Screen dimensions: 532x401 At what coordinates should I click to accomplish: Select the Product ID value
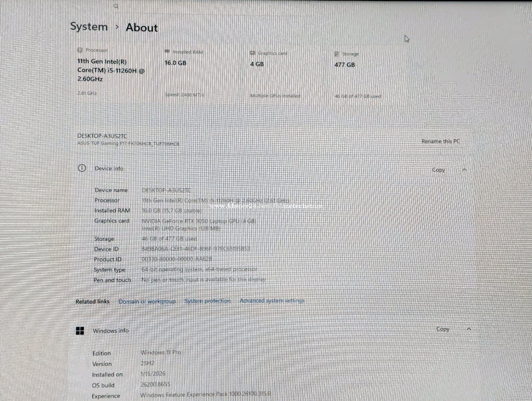[x=177, y=259]
